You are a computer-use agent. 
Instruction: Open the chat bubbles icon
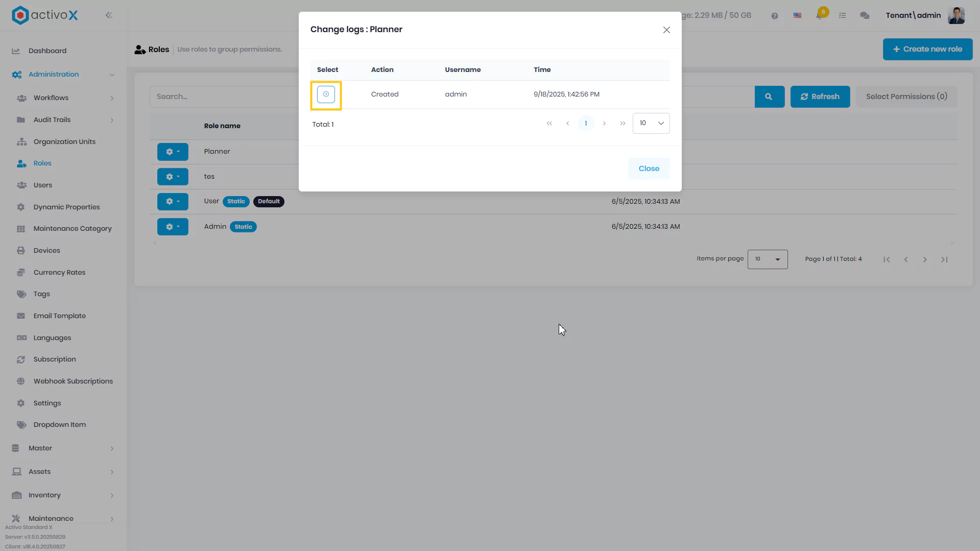865,16
